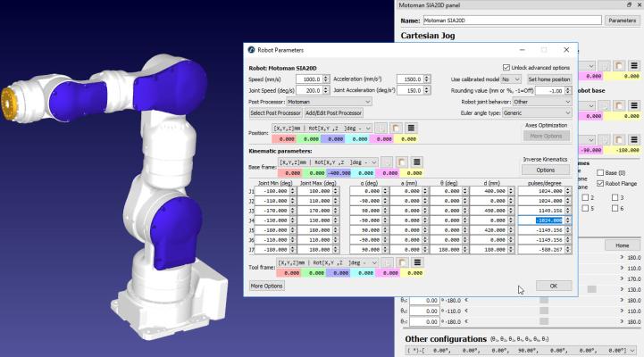Click the 'Other configurations' heading text

pos(446,339)
